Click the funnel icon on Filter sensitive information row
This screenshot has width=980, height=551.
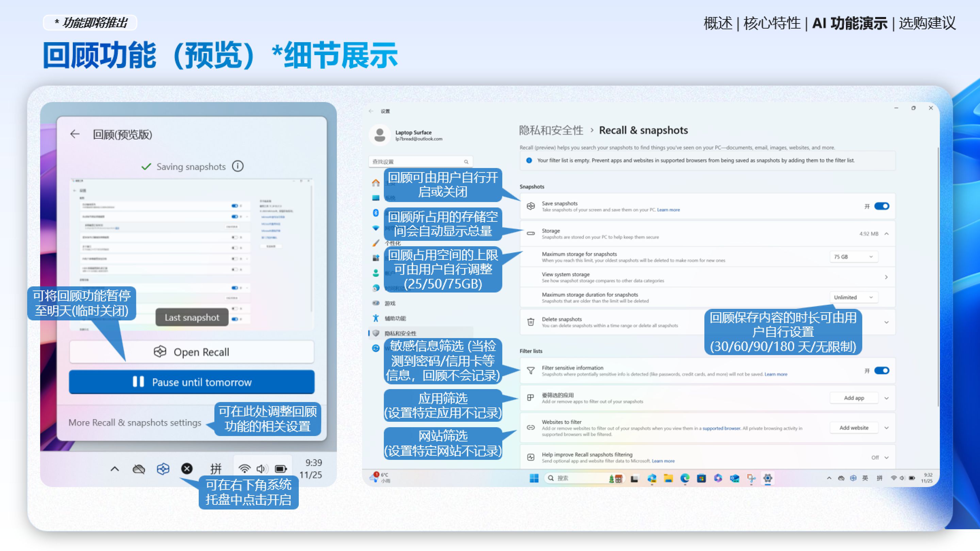(x=531, y=371)
